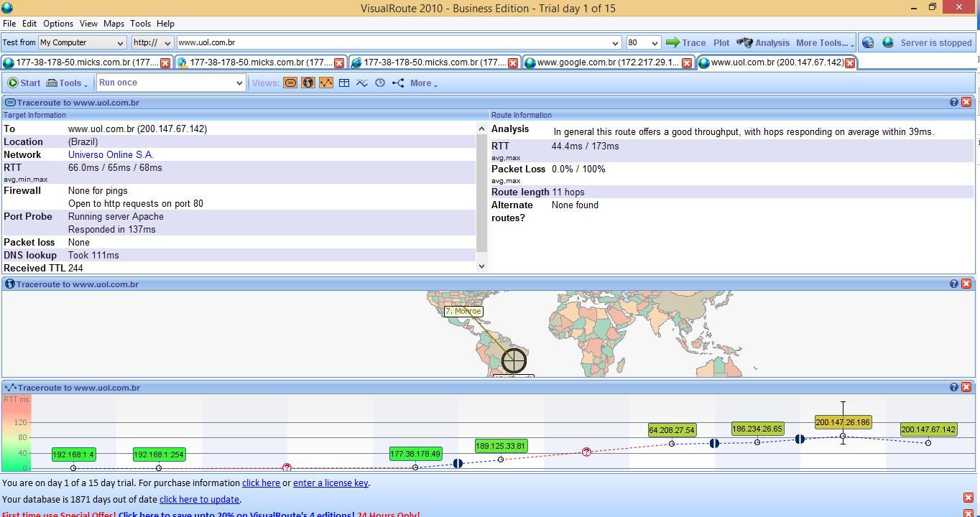Dismiss the database out-of-date notice
This screenshot has width=980, height=517.
point(969,498)
